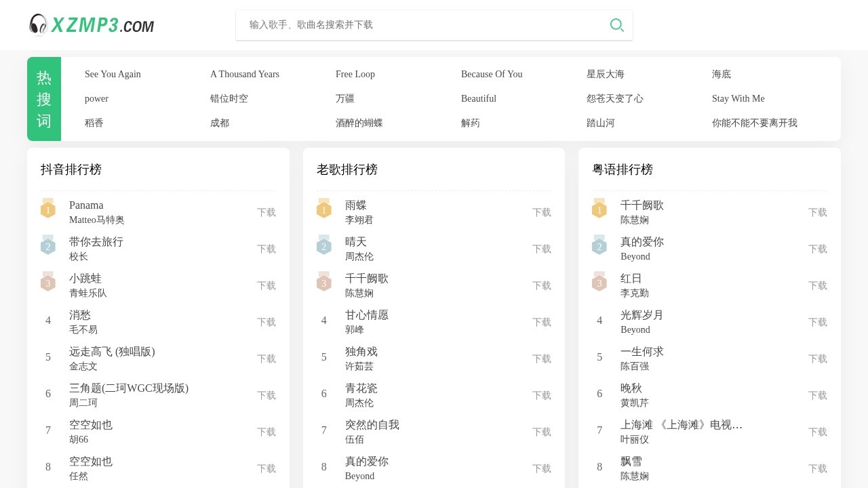This screenshot has height=488, width=868.
Task: Select the 抖音排行榜 section header
Action: point(71,169)
